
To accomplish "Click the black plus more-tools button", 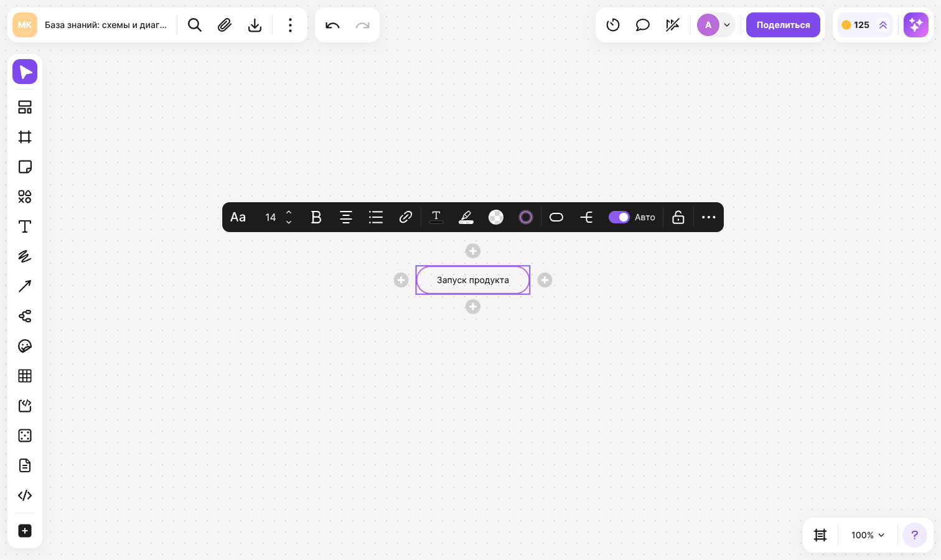I will [x=25, y=531].
